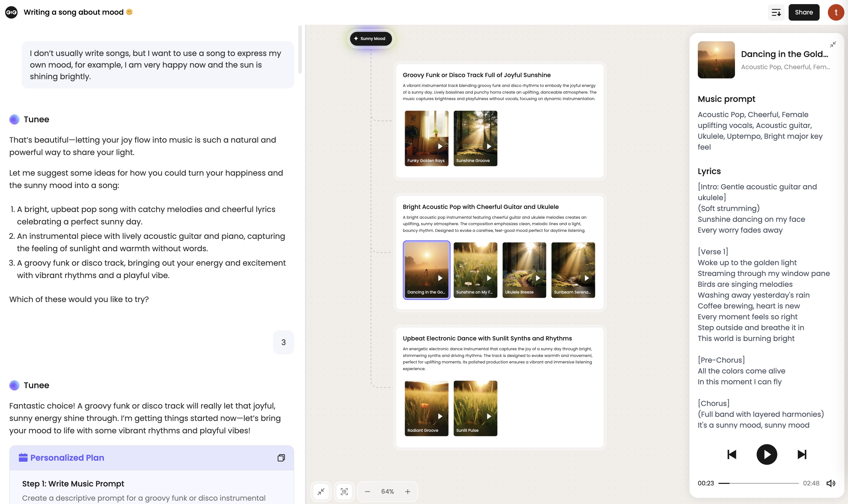Open the Tunee app logo menu
848x504 pixels.
click(11, 12)
